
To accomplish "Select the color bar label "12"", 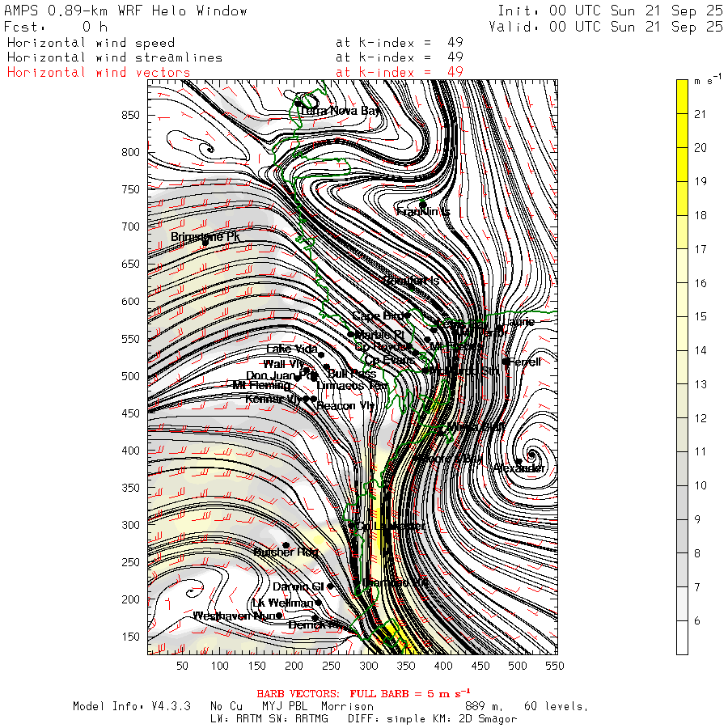I will pyautogui.click(x=700, y=418).
